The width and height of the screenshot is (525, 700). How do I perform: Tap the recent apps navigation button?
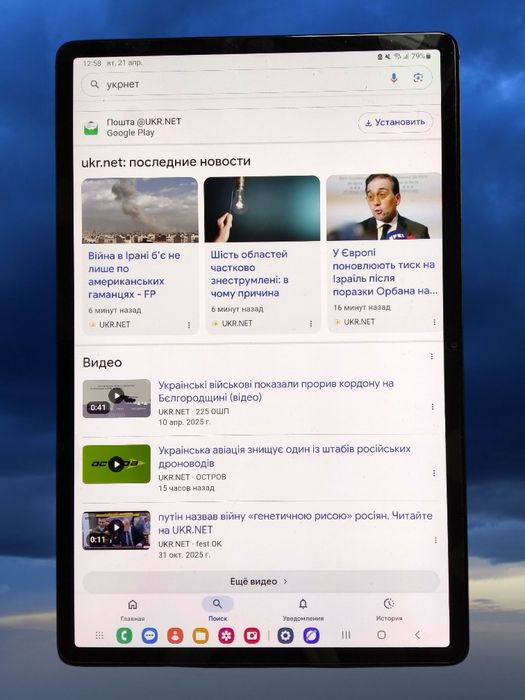point(346,635)
